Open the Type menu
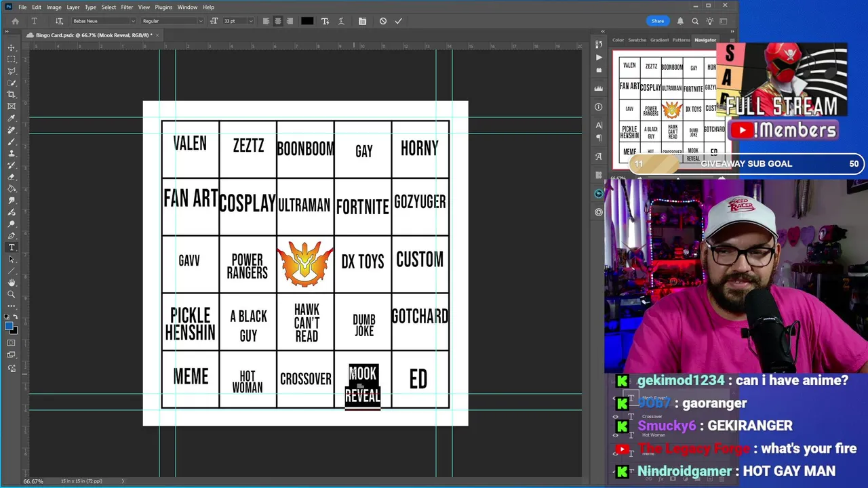Image resolution: width=868 pixels, height=488 pixels. point(90,7)
